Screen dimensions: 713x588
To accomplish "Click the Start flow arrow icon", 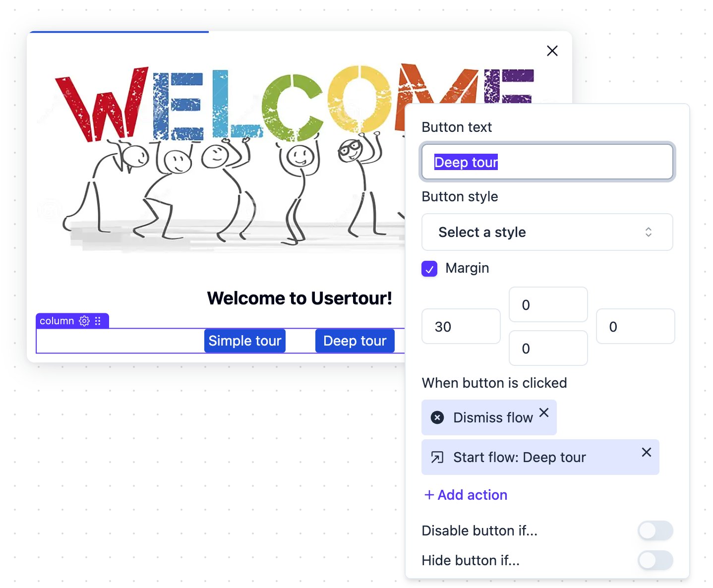I will 437,457.
